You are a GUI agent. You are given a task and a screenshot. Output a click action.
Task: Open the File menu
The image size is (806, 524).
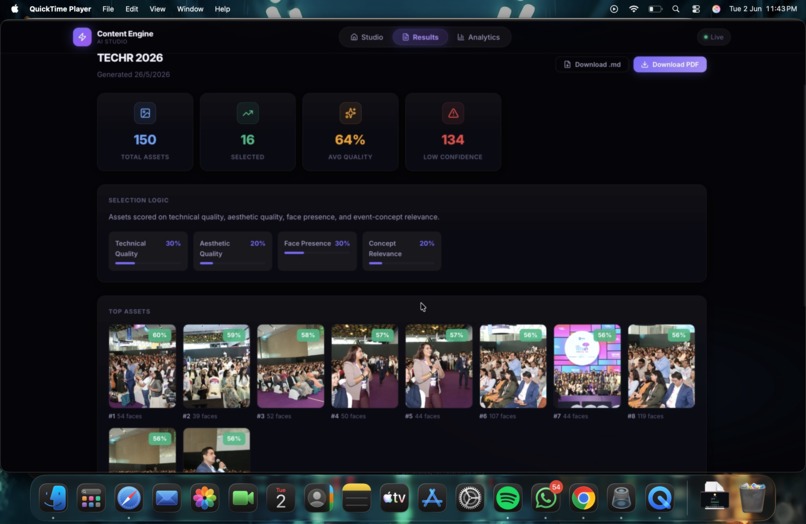click(x=108, y=9)
